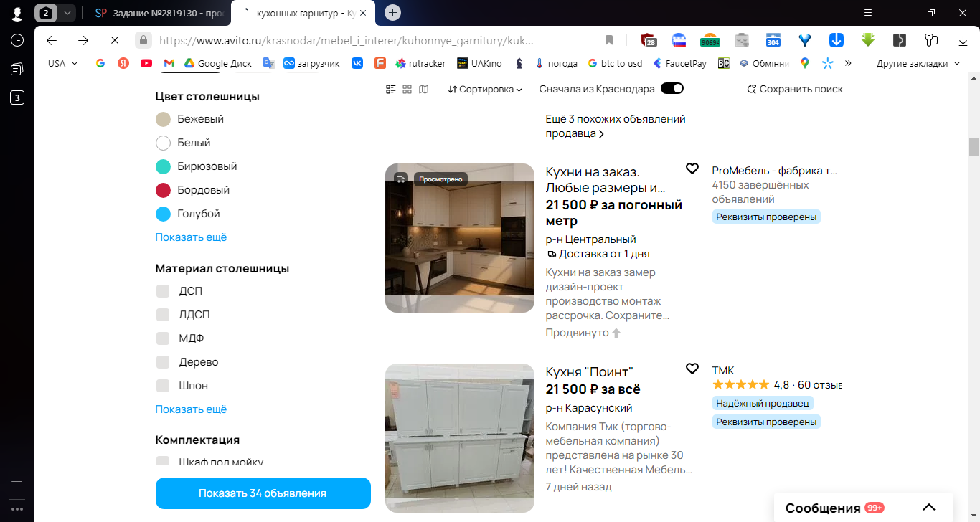Open the USA bookmark folder

(x=62, y=63)
